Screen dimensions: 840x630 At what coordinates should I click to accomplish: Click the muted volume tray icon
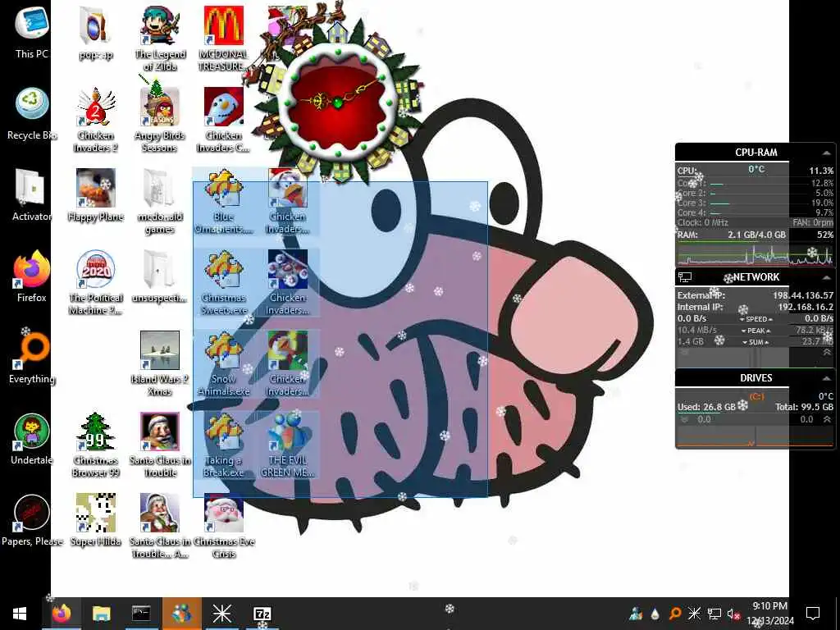[x=733, y=614]
